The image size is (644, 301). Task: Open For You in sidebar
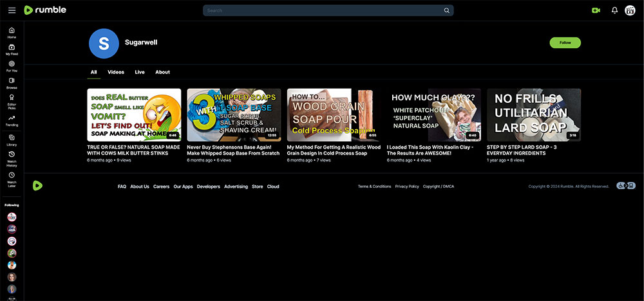point(12,66)
